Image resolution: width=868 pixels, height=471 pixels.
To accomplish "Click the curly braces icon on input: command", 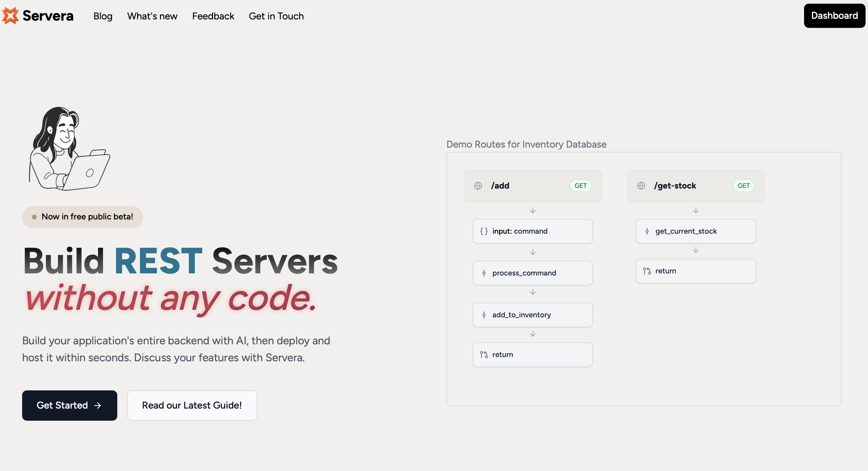I will click(x=484, y=231).
